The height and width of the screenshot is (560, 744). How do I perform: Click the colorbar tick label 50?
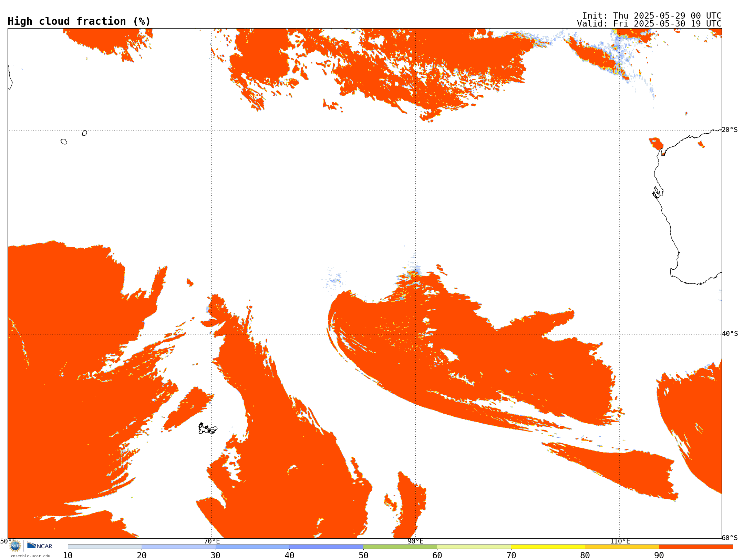pyautogui.click(x=363, y=555)
